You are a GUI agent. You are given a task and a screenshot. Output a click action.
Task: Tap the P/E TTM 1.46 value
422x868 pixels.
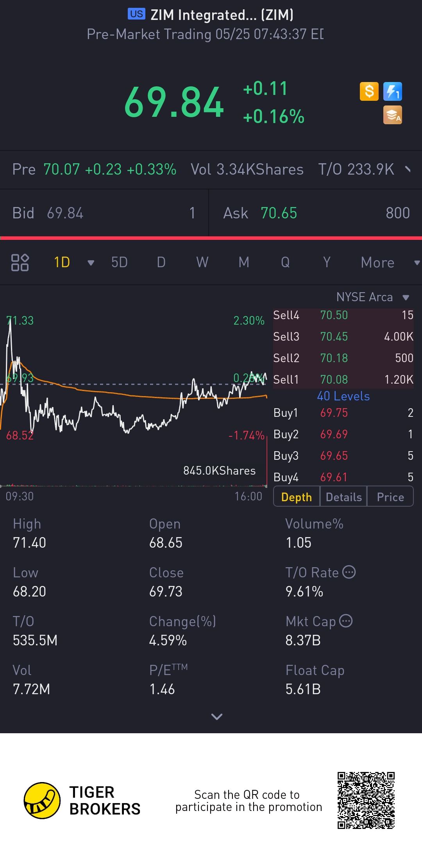pos(162,689)
